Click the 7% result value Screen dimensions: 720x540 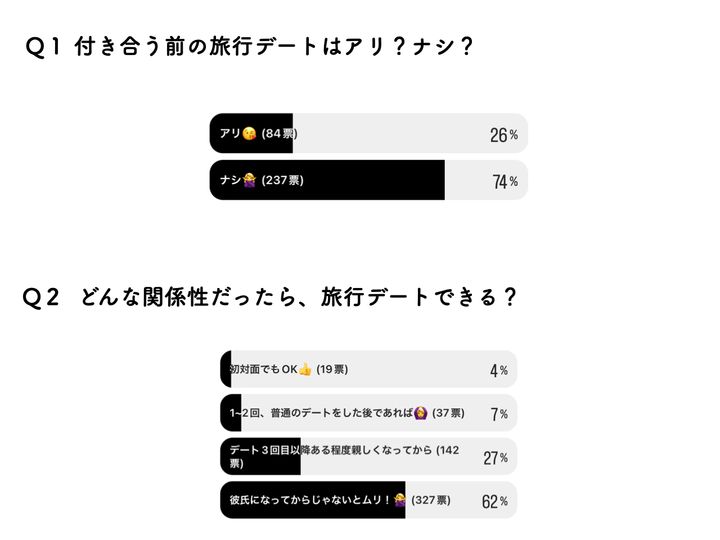point(498,414)
